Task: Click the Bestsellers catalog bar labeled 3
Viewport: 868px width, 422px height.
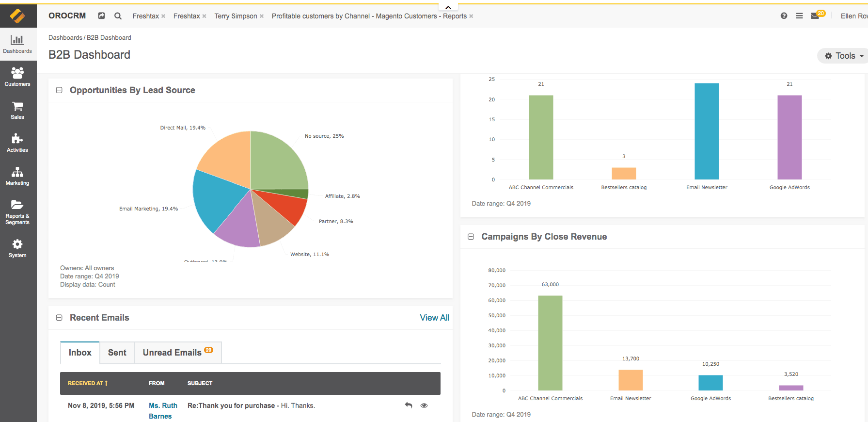Action: (624, 174)
